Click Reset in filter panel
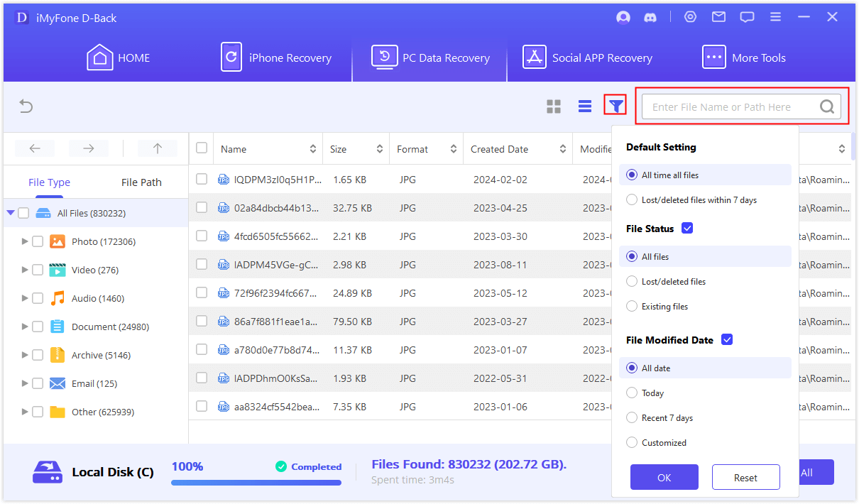 [746, 478]
